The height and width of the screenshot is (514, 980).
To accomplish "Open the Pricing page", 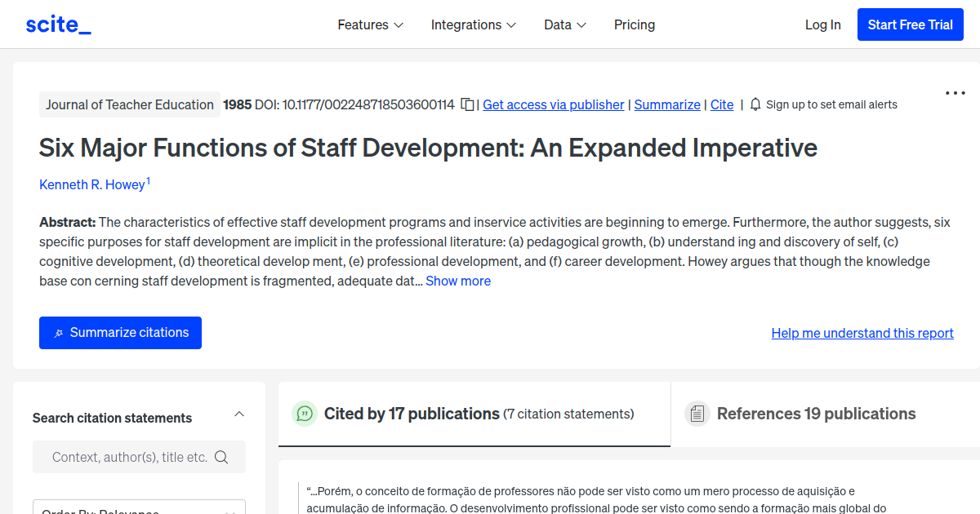I will (x=635, y=24).
